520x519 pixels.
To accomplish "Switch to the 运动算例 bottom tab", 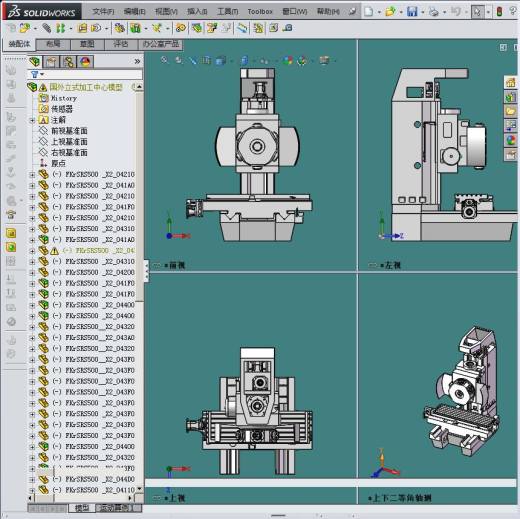I will point(115,508).
